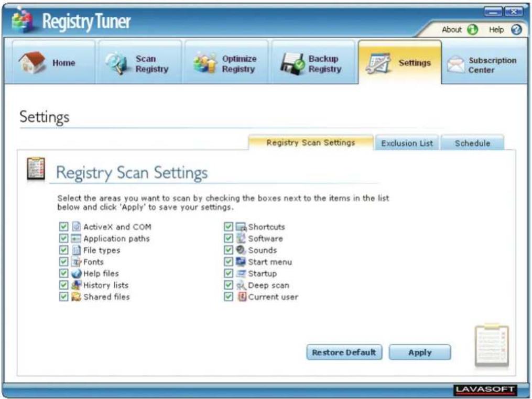The height and width of the screenshot is (399, 532).
Task: Minimize the Registry Tuner window
Action: [x=493, y=12]
